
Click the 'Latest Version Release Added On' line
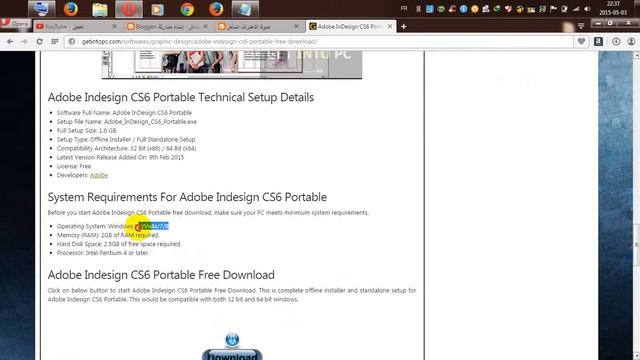(x=120, y=157)
